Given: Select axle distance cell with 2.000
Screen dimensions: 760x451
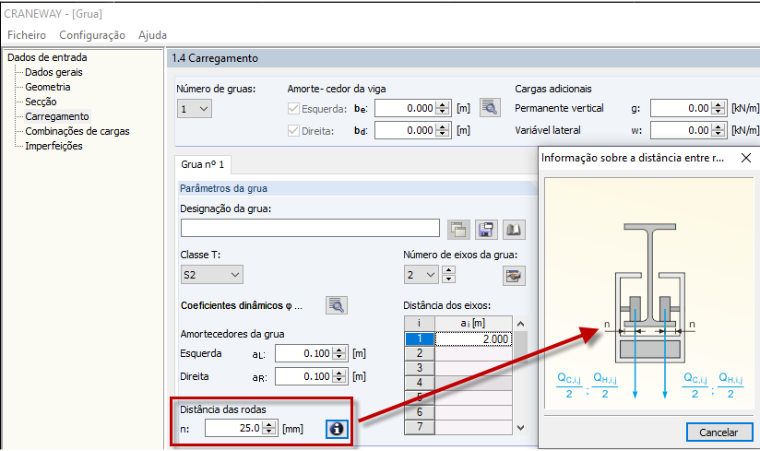Looking at the screenshot, I should pyautogui.click(x=474, y=339).
